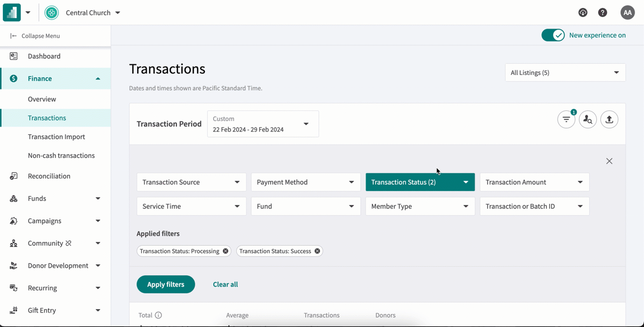Click the export transactions icon
This screenshot has height=327, width=644.
click(x=609, y=119)
